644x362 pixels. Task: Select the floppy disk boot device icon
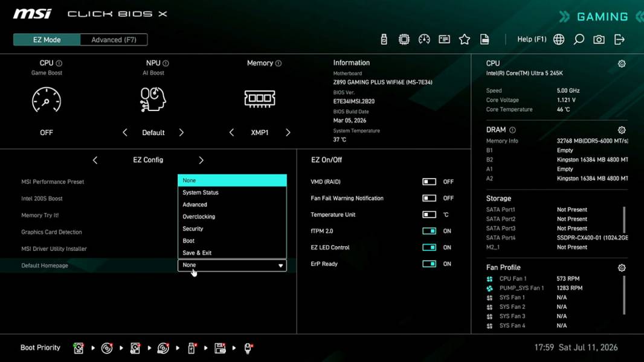[220, 348]
